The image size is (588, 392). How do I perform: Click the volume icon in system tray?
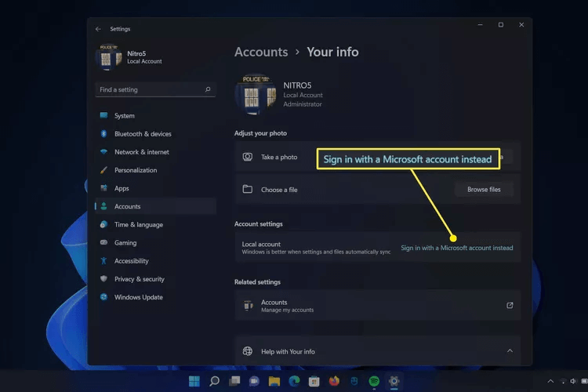tap(572, 381)
